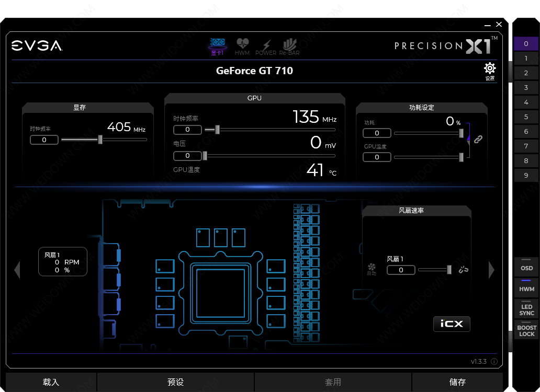Click the 41 °C temperature reading
Screen dimensions: 540x392
[321, 170]
